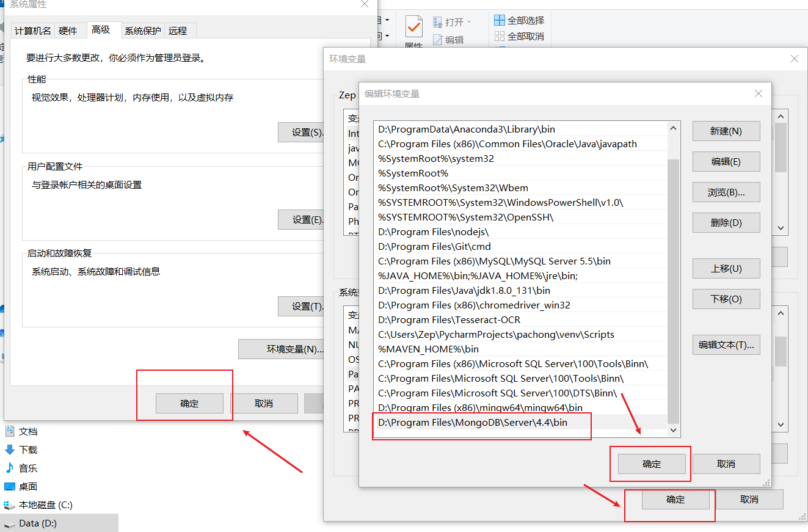
Task: Click 编辑 in Explorer ribbon
Action: (448, 40)
